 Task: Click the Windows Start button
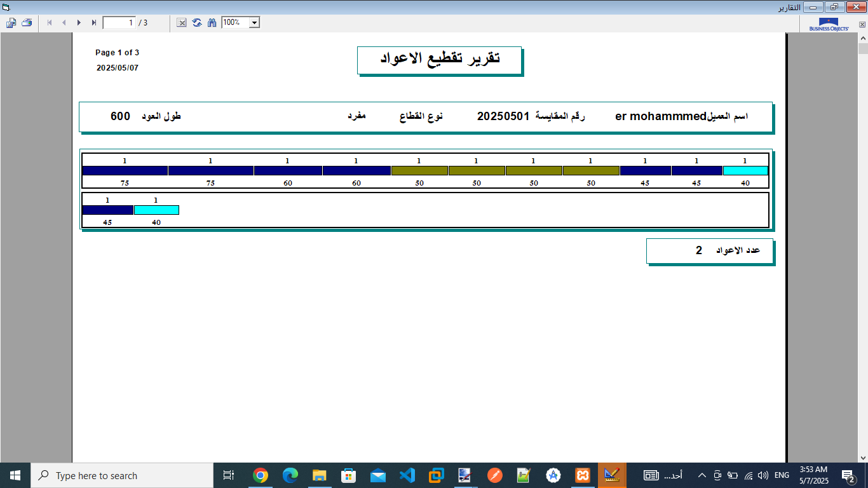15,475
